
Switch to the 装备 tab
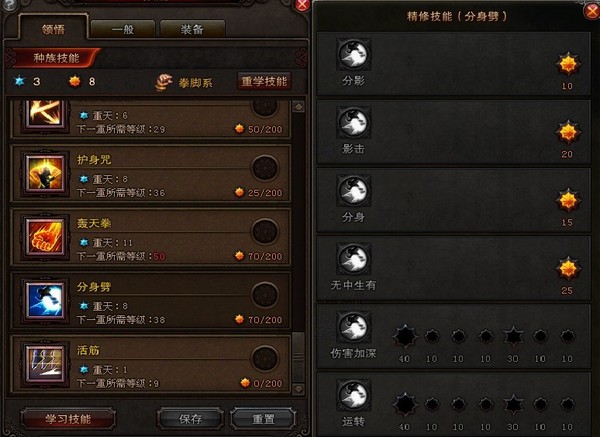[x=192, y=29]
